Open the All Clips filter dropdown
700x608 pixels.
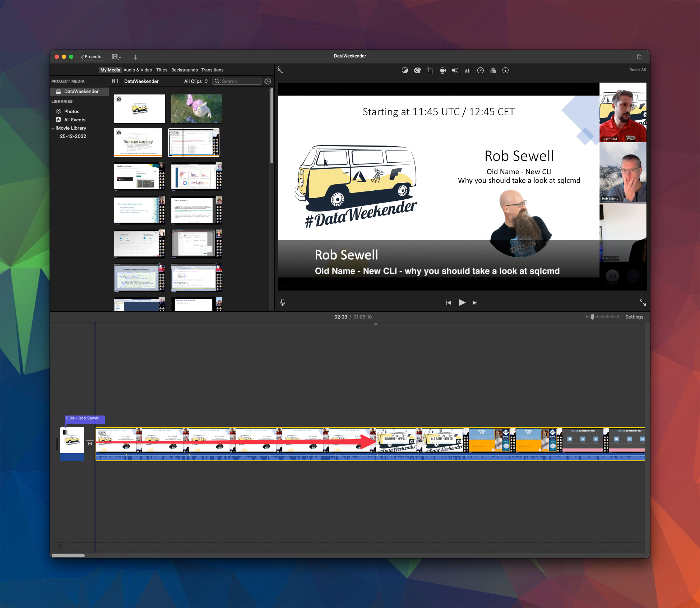[196, 81]
